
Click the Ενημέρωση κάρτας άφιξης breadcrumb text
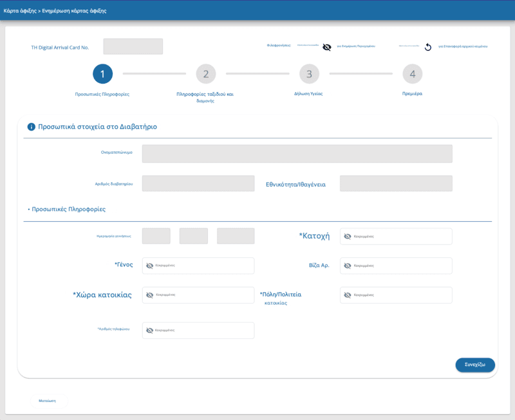tap(74, 11)
